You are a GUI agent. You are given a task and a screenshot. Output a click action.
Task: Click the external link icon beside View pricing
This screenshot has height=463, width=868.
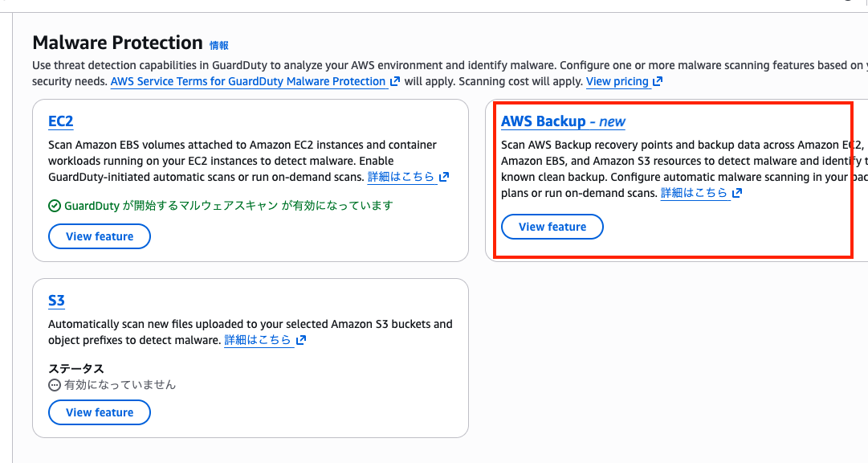(658, 82)
